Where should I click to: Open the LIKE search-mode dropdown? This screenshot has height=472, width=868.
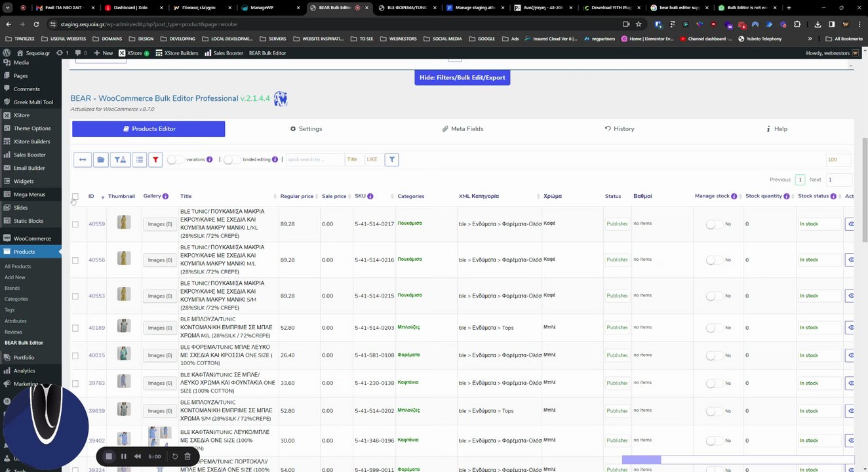(374, 159)
